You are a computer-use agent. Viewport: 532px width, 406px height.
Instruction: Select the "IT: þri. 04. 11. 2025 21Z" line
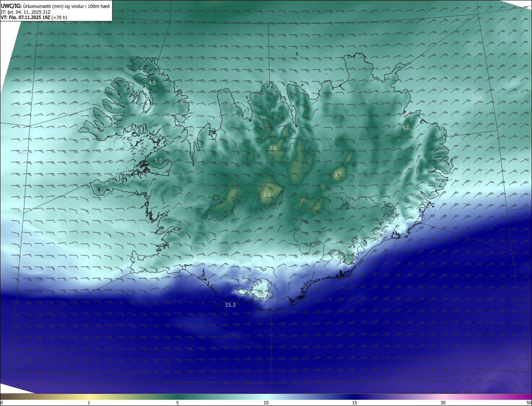pos(25,12)
